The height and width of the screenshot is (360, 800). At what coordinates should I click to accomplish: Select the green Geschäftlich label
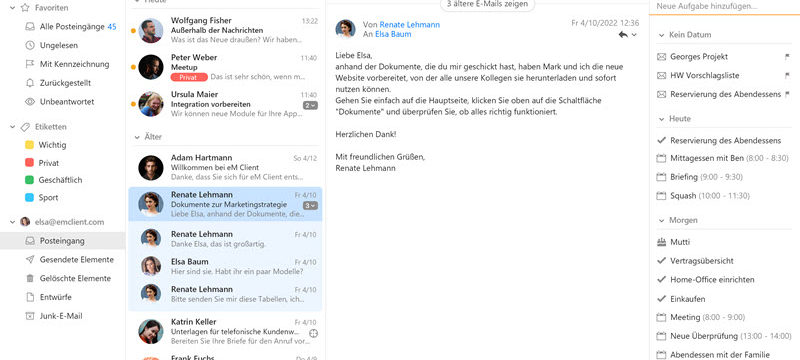30,180
